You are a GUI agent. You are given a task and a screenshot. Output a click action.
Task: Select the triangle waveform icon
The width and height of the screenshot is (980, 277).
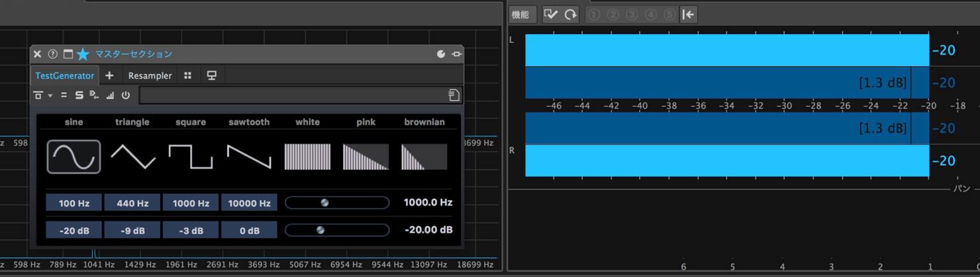point(132,157)
